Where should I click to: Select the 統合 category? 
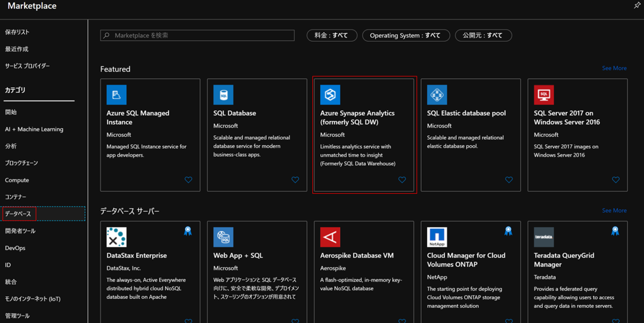(11, 282)
